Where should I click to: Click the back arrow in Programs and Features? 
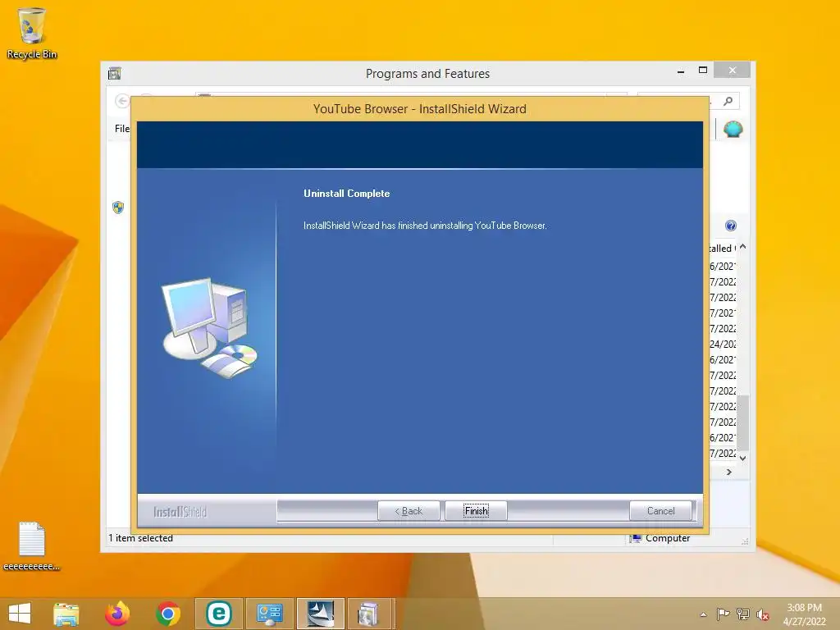122,101
